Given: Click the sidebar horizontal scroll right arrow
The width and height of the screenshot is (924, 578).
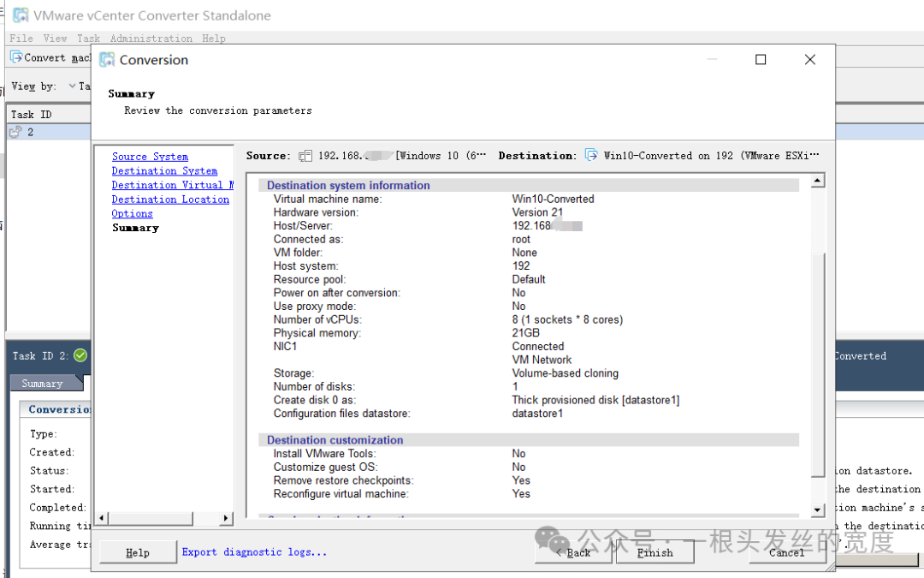Looking at the screenshot, I should (226, 518).
